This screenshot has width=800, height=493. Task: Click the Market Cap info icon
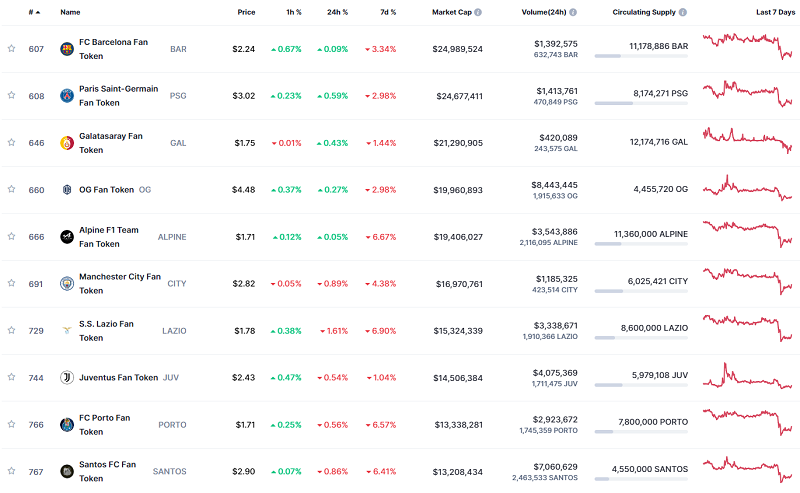point(477,12)
